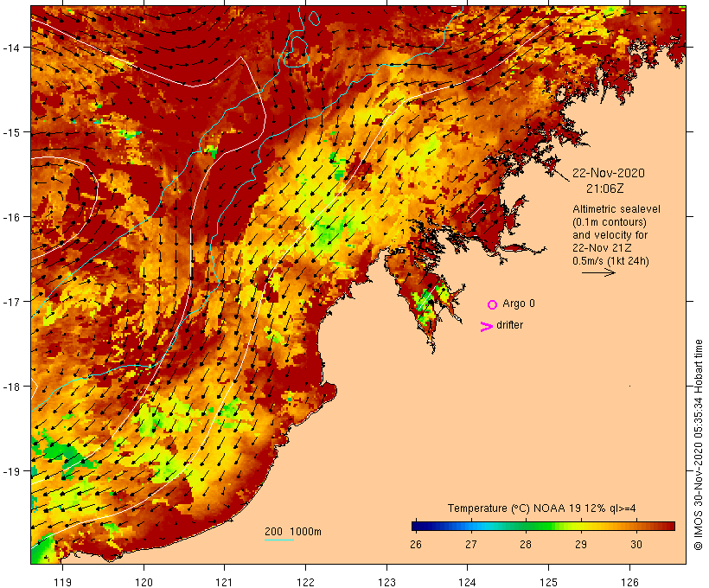Click "Altimetric sealevel" legend text

[x=616, y=209]
